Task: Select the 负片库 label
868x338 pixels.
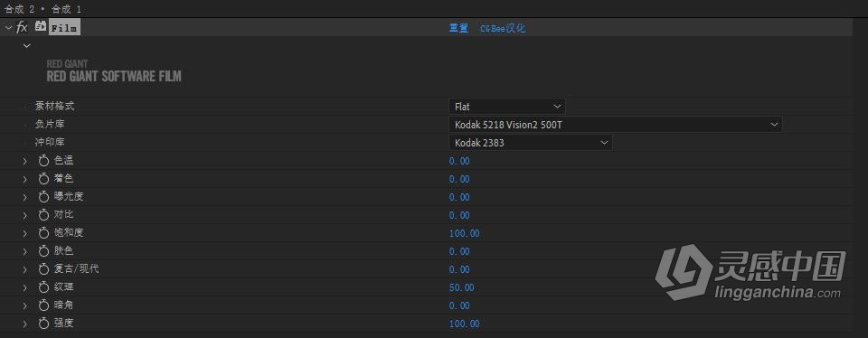Action: click(50, 125)
